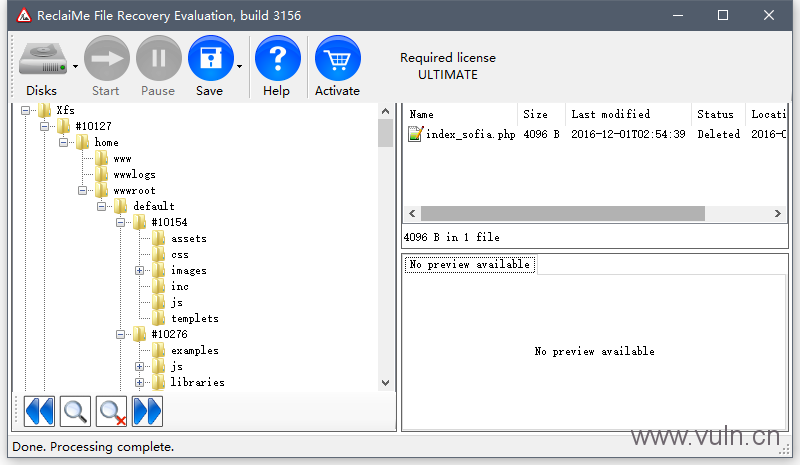Collapse the #10127 folder node

pyautogui.click(x=44, y=126)
